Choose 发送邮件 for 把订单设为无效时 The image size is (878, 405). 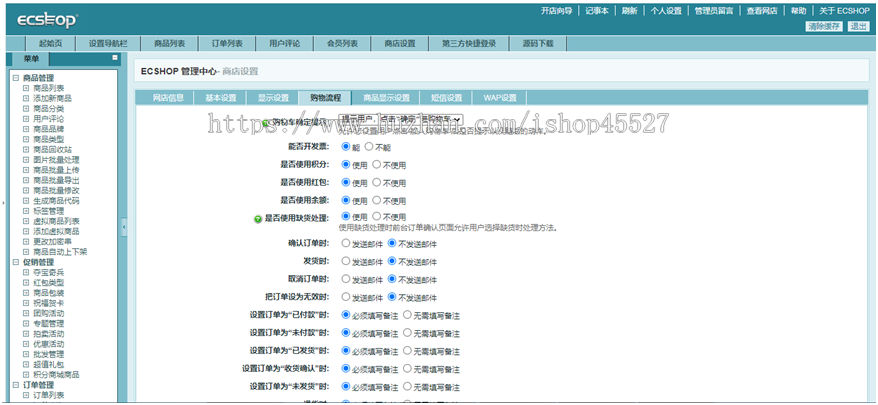click(x=345, y=297)
